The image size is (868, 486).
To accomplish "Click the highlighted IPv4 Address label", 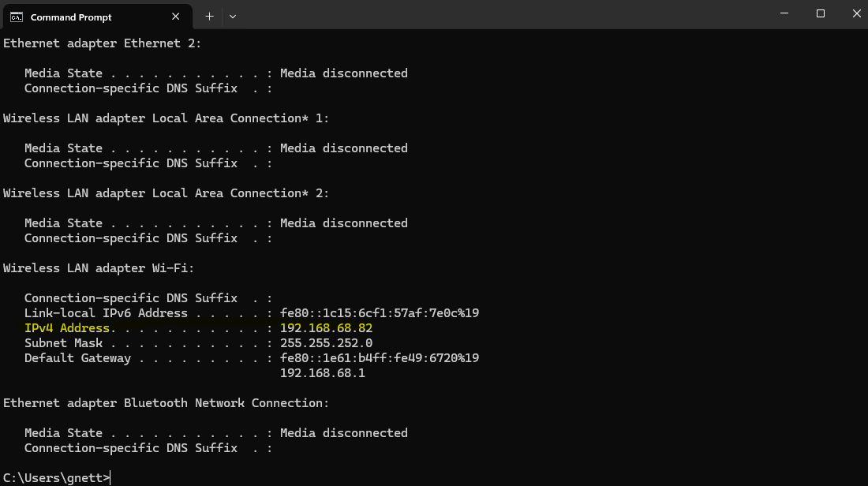I will pos(67,328).
